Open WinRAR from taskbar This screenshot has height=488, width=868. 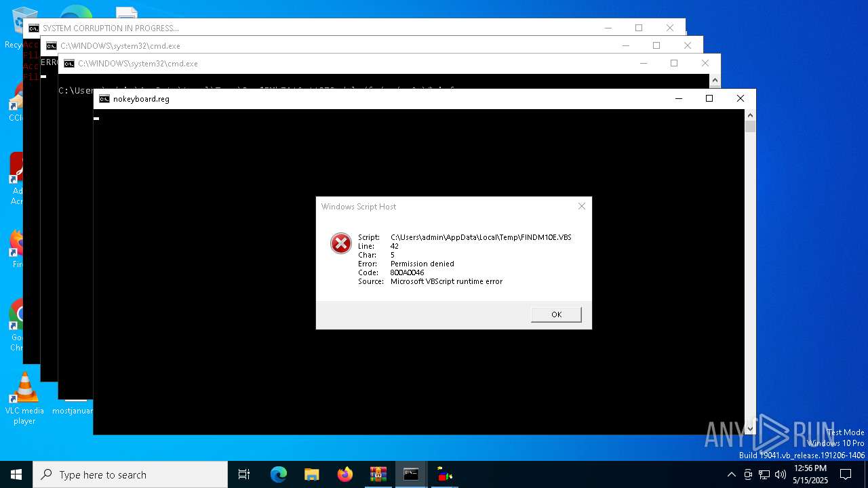[x=378, y=474]
